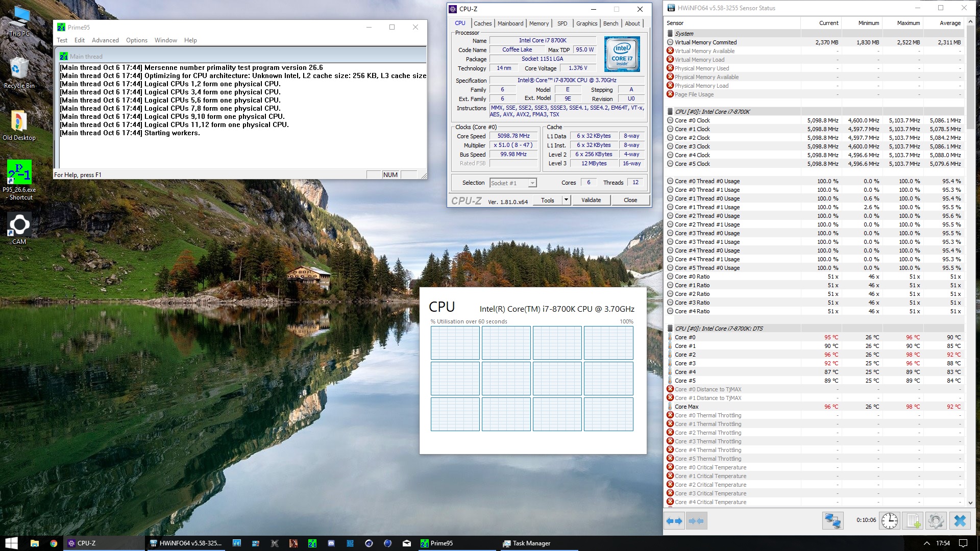Image resolution: width=980 pixels, height=551 pixels.
Task: Select P95_26.6.exe shortcut desktop icon
Action: coord(19,180)
